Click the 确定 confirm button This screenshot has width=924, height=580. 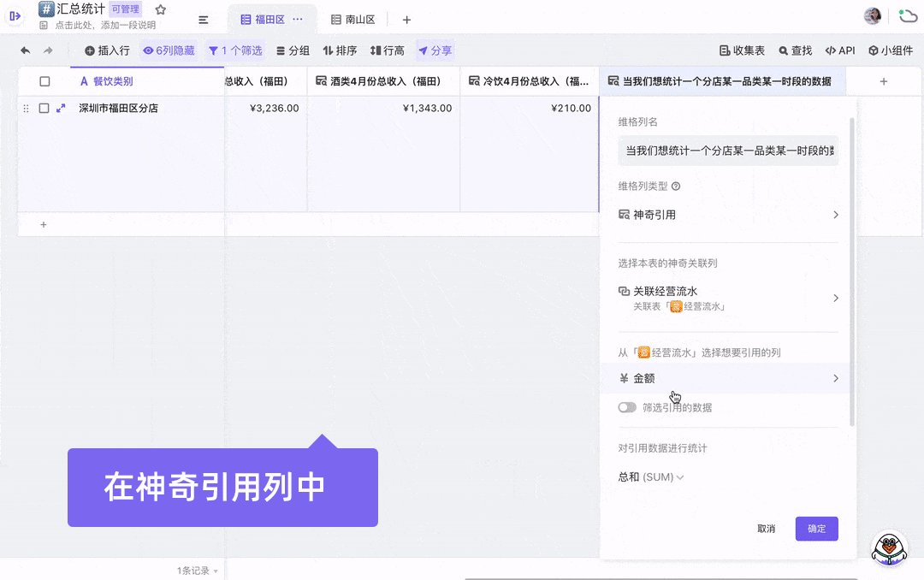pos(816,529)
